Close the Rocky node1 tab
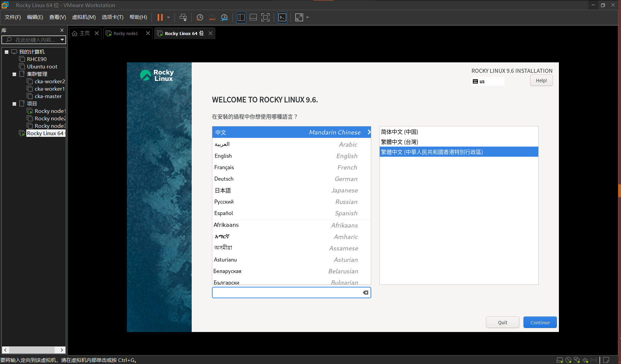The image size is (621, 364). coord(148,33)
